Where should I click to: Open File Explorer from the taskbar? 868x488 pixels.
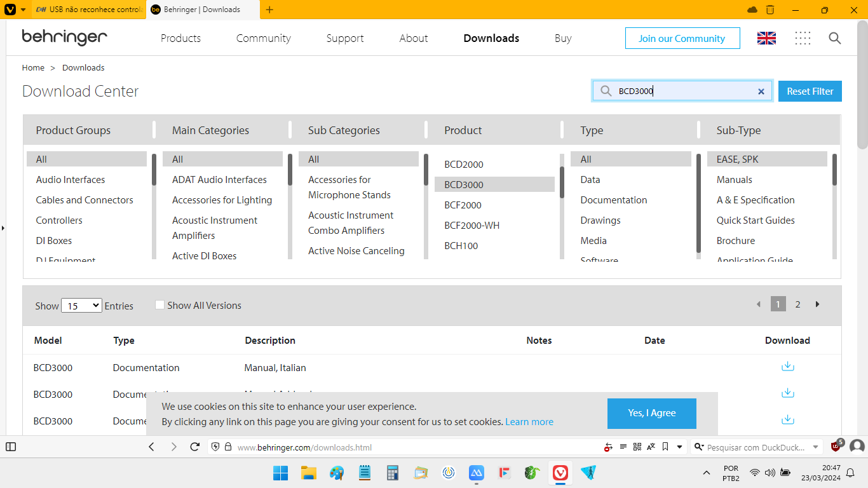pos(309,473)
